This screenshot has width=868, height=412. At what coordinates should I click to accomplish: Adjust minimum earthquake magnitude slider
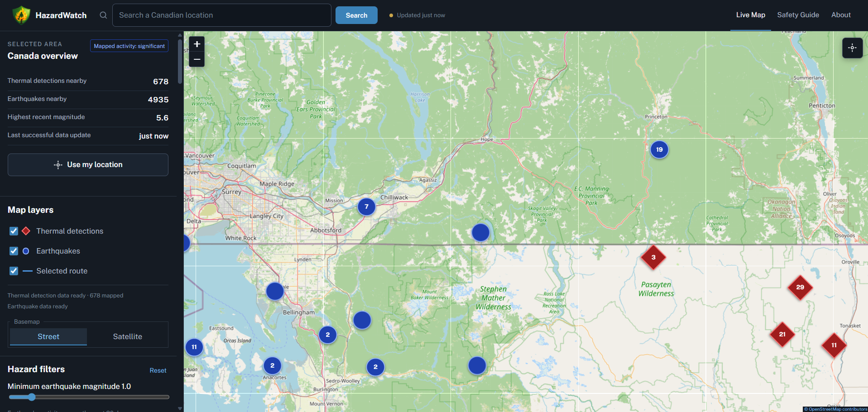[x=89, y=397]
